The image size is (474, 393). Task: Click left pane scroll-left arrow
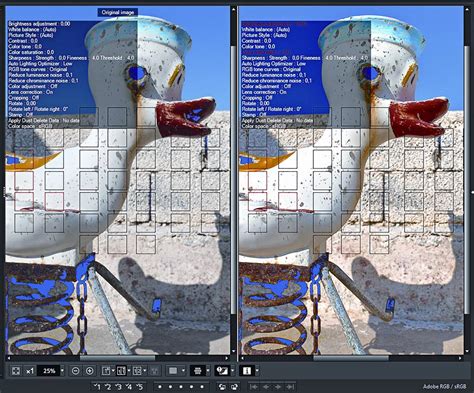point(9,358)
